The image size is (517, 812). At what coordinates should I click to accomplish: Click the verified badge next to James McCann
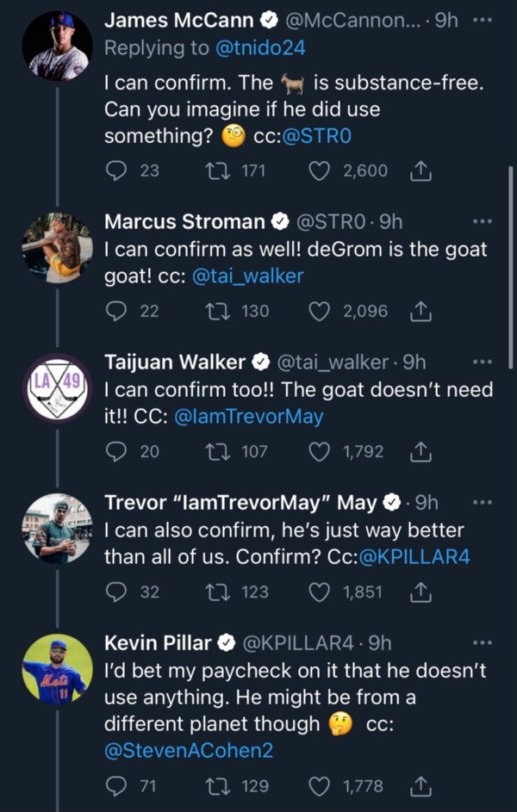click(267, 20)
